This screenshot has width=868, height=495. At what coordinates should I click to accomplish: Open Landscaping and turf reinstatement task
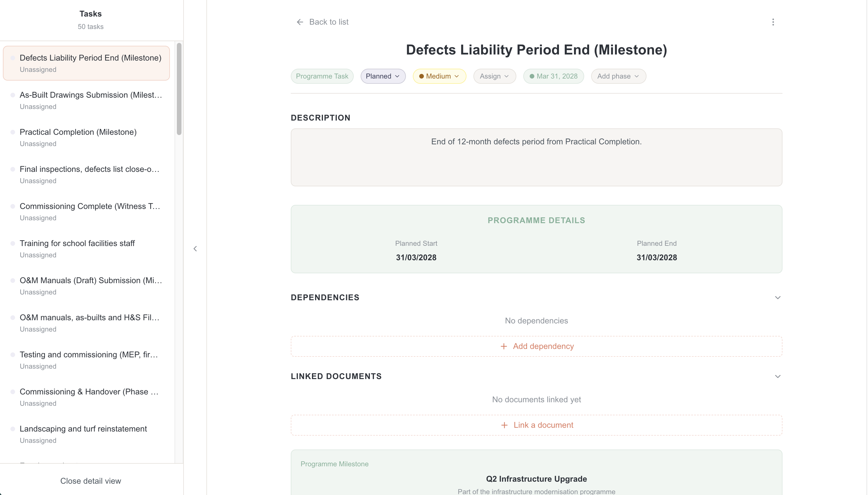click(x=86, y=434)
